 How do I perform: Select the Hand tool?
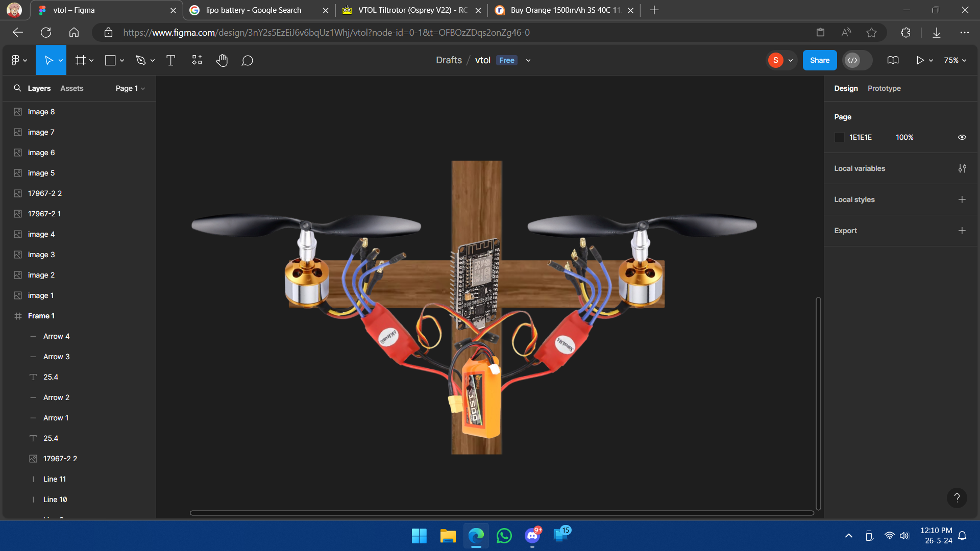[x=222, y=60]
